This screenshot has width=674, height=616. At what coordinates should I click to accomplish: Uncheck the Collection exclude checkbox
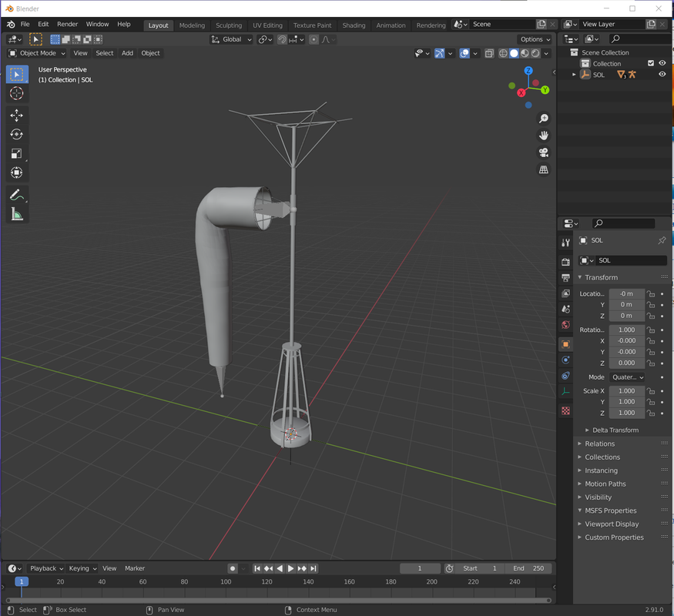(x=651, y=64)
